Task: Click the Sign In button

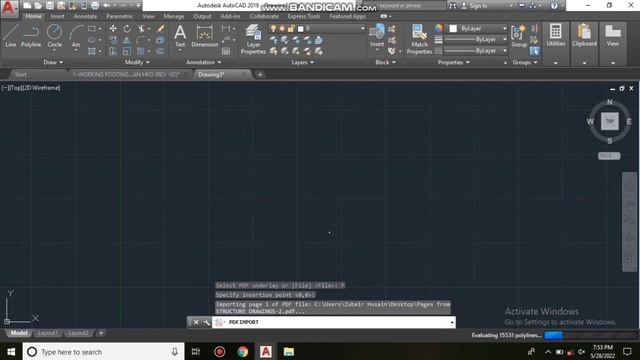Action: 474,6
